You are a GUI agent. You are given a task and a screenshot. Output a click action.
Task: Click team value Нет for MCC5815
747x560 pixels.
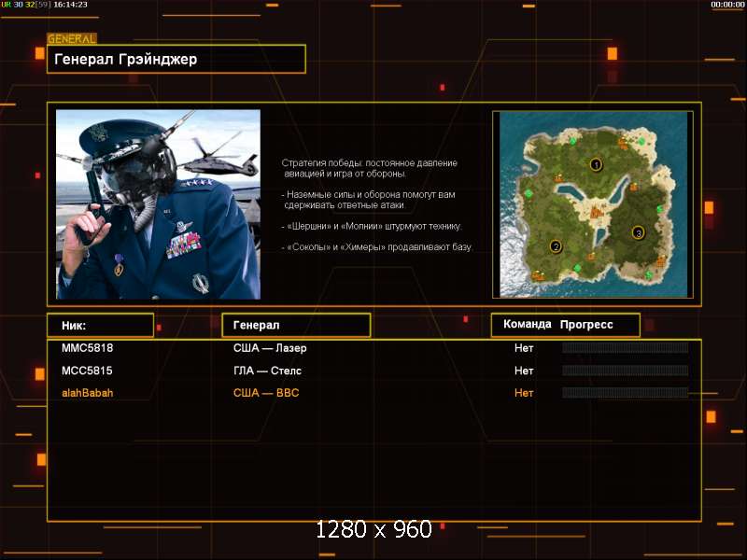point(524,371)
